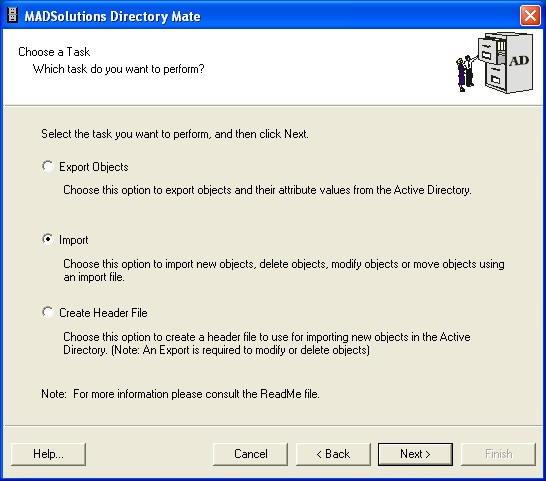The image size is (546, 481).
Task: Click the greyed-out Finish button
Action: tap(498, 454)
